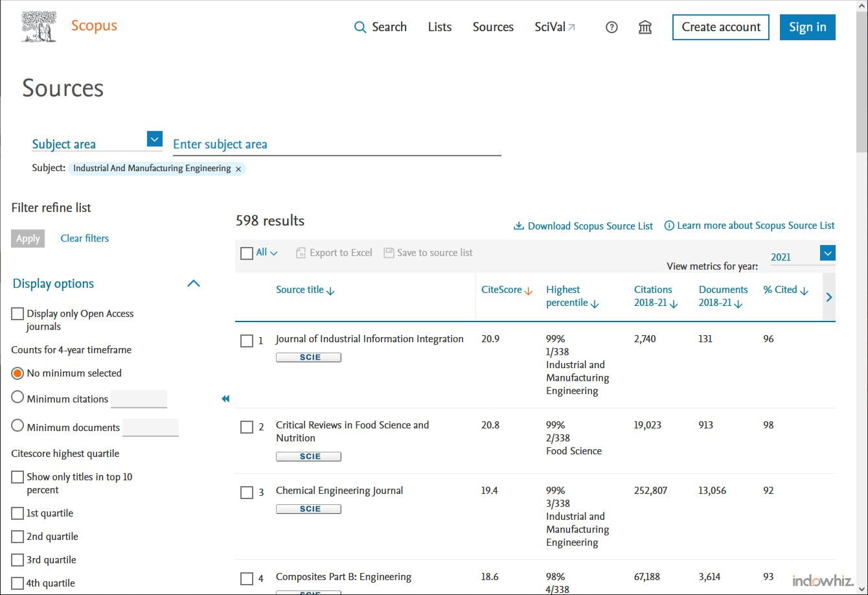Click SCIE badge under Journal of Industrial Information Integration
This screenshot has width=868, height=595.
pyautogui.click(x=308, y=357)
